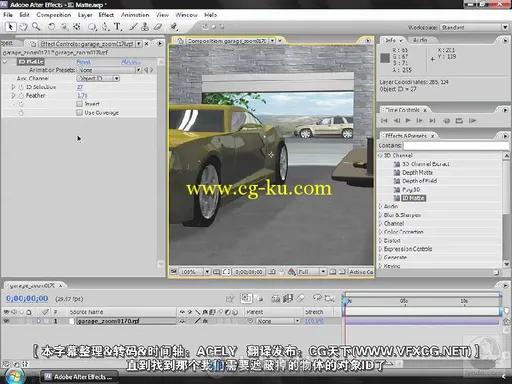Open the Composition menu
Viewport: 512px width, 384px height.
click(x=54, y=15)
